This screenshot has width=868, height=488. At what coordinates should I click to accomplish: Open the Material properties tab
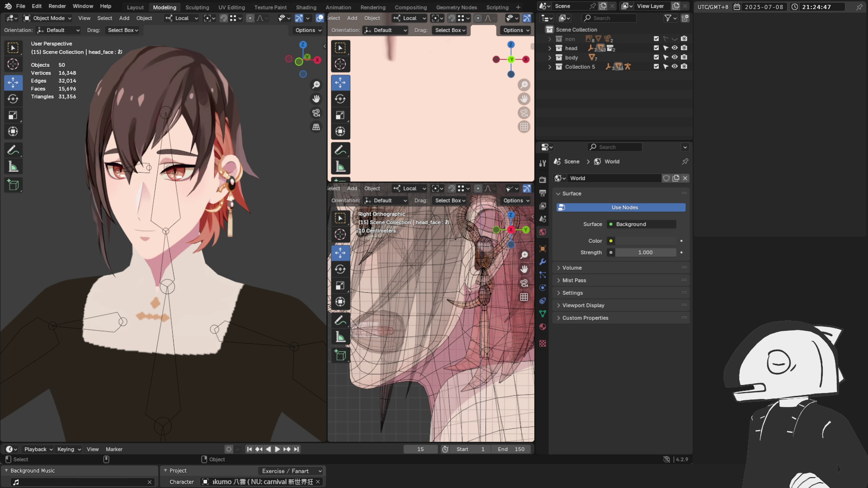pos(542,327)
